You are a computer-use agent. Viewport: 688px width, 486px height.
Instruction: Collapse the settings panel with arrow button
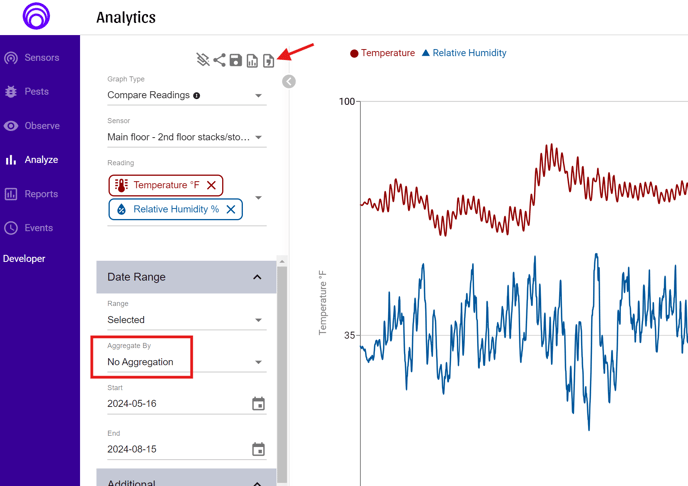[289, 82]
